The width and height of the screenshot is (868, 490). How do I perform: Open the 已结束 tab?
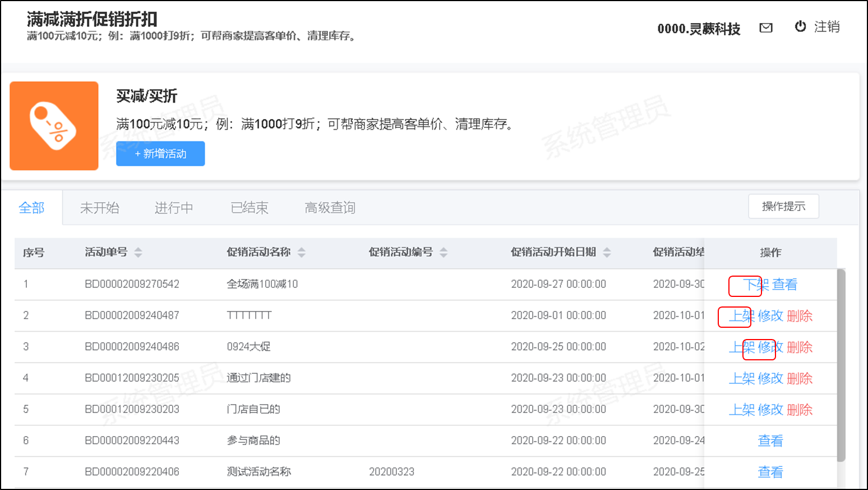(250, 208)
